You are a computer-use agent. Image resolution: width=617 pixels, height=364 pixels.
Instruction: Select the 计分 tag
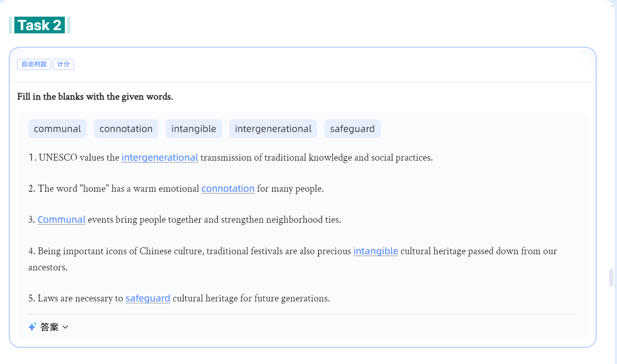pyautogui.click(x=63, y=64)
